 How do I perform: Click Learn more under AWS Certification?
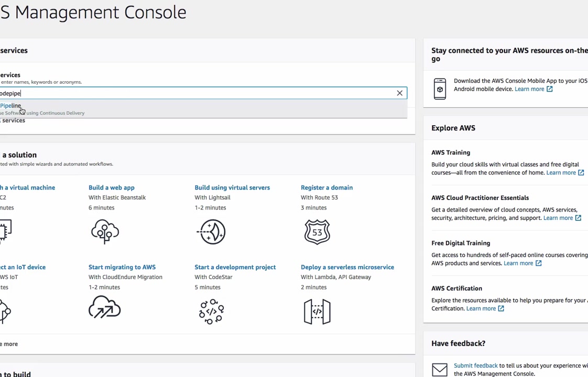[x=481, y=308]
